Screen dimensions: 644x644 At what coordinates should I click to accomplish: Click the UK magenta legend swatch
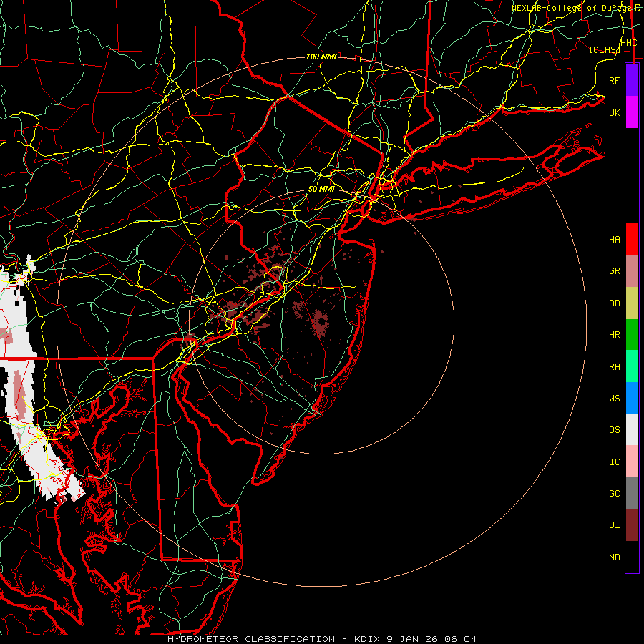632,112
